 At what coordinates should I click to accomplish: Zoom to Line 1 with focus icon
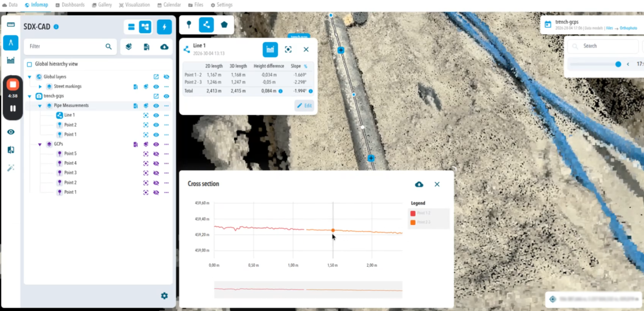(288, 49)
